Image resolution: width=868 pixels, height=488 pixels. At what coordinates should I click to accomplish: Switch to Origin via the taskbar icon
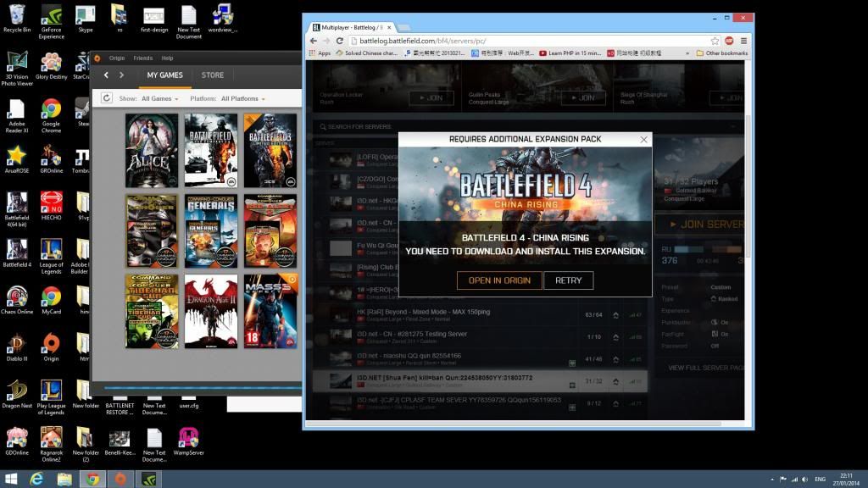pos(120,480)
